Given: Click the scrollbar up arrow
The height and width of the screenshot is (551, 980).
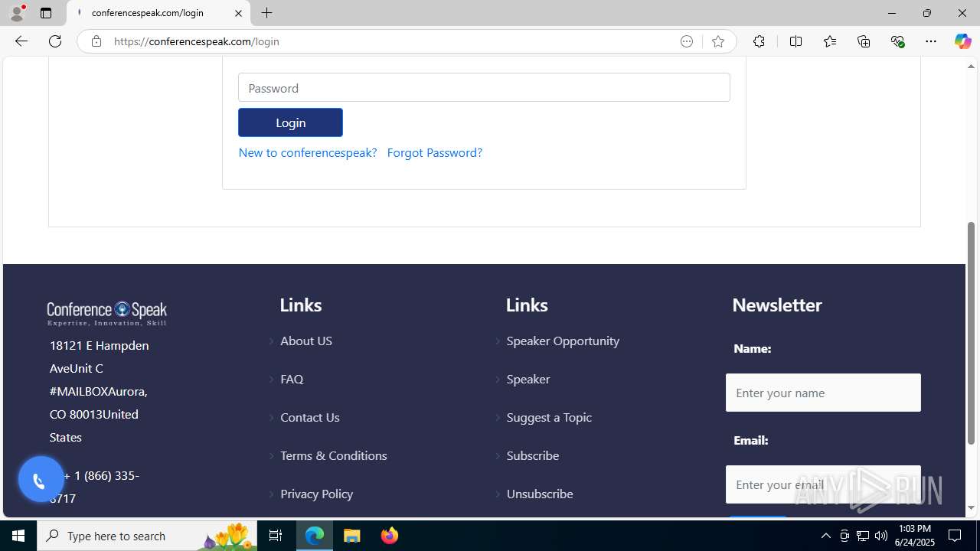Looking at the screenshot, I should pyautogui.click(x=972, y=66).
